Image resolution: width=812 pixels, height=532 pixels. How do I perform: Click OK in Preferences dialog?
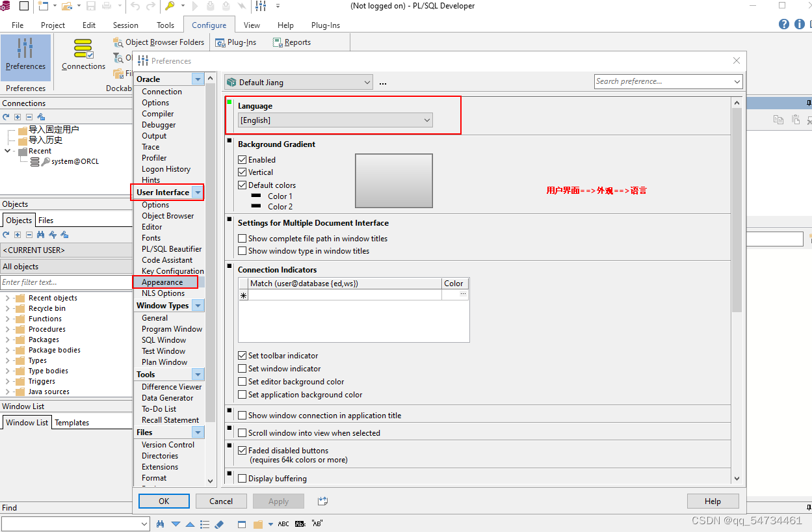point(164,501)
